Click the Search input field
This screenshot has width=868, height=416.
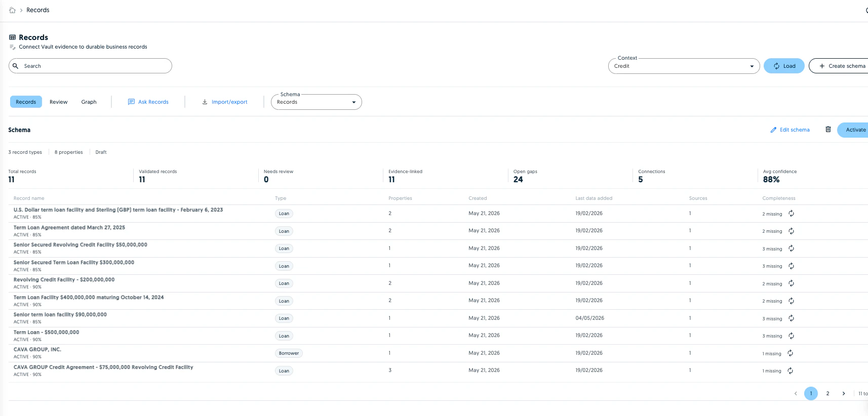(x=90, y=66)
